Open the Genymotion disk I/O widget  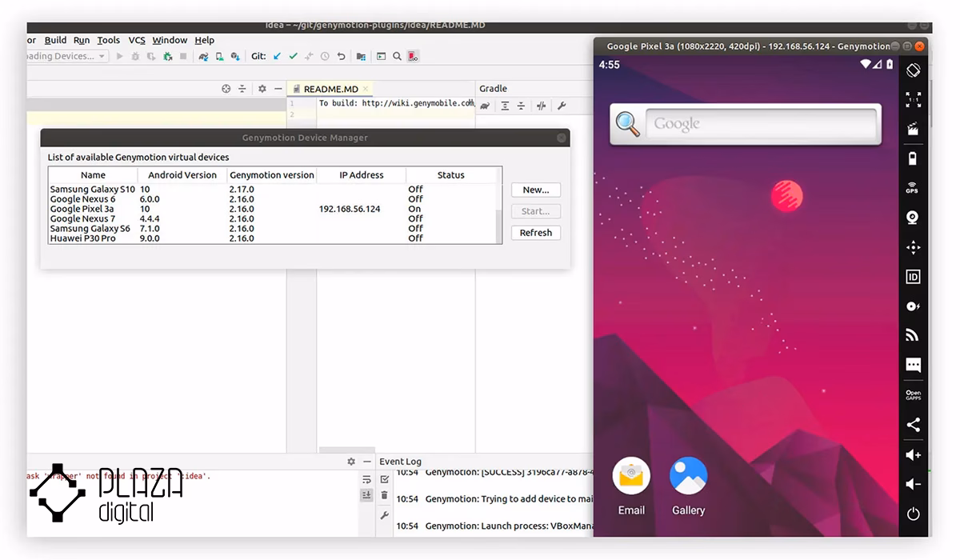[x=913, y=306]
